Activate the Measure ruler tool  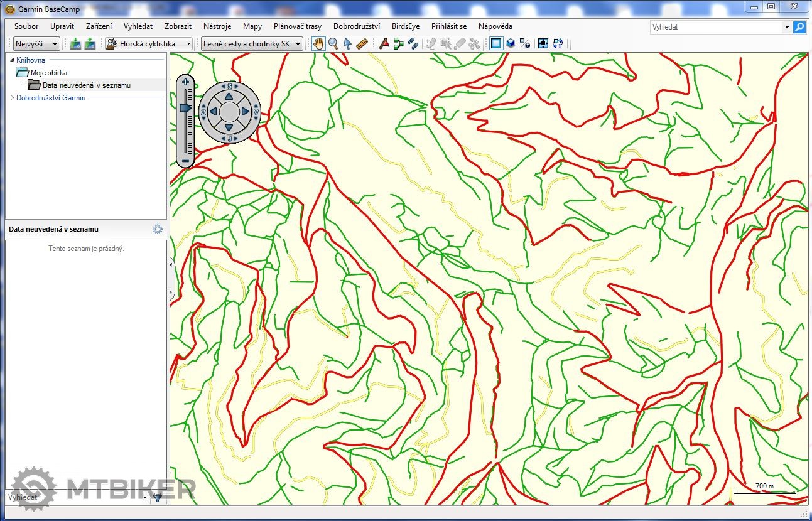point(362,44)
